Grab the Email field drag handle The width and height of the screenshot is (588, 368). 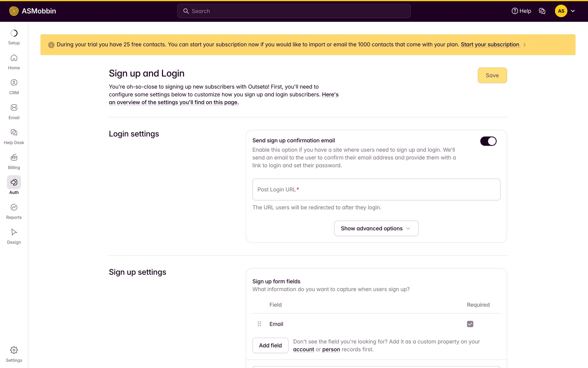tap(259, 324)
